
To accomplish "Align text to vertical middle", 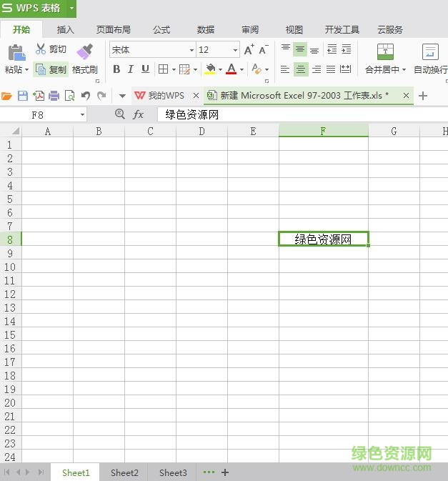I will click(300, 49).
